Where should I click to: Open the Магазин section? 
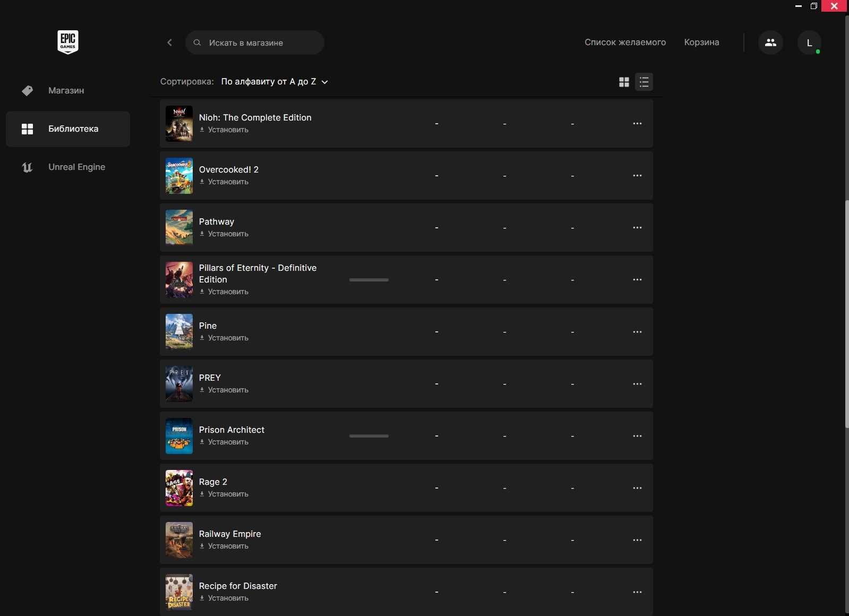pyautogui.click(x=68, y=91)
